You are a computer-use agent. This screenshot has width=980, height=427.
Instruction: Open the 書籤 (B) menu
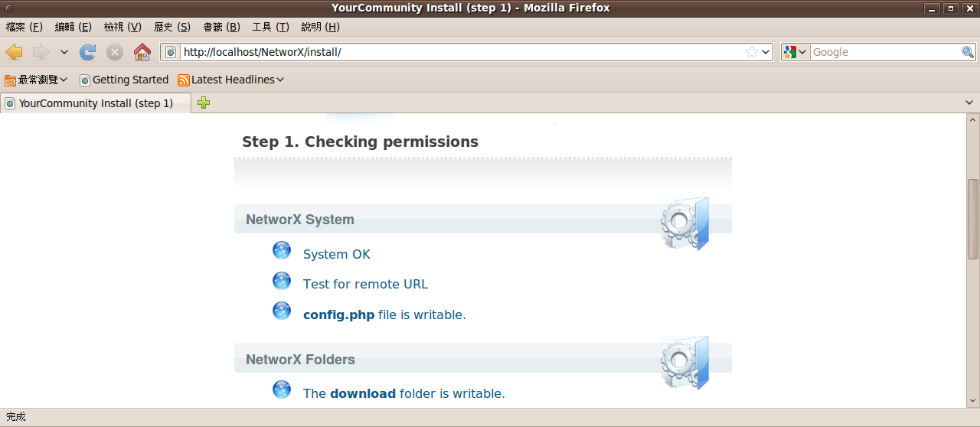pyautogui.click(x=221, y=27)
